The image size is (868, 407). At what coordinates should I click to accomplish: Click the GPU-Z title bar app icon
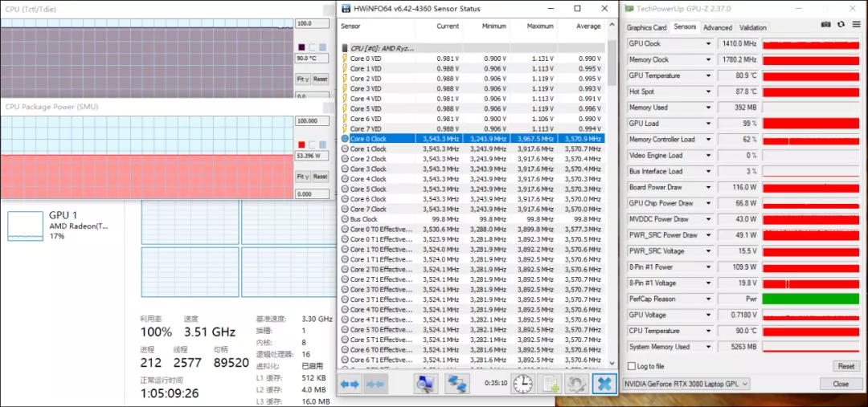(x=630, y=9)
